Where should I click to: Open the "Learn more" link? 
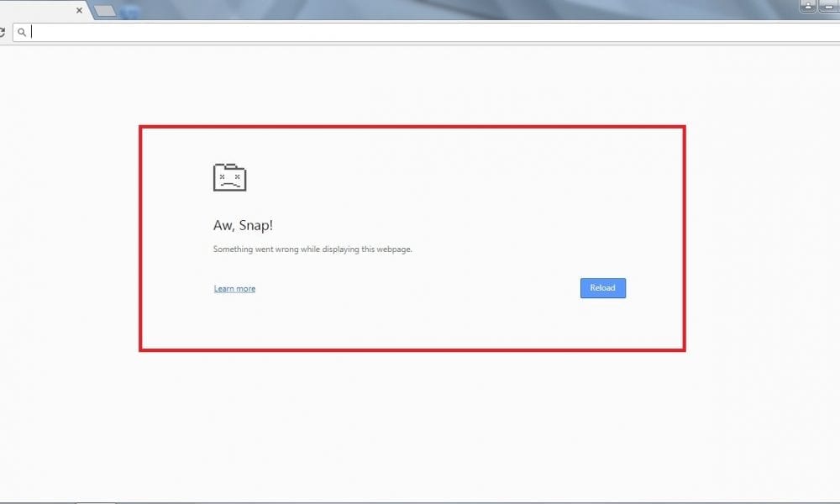(234, 289)
